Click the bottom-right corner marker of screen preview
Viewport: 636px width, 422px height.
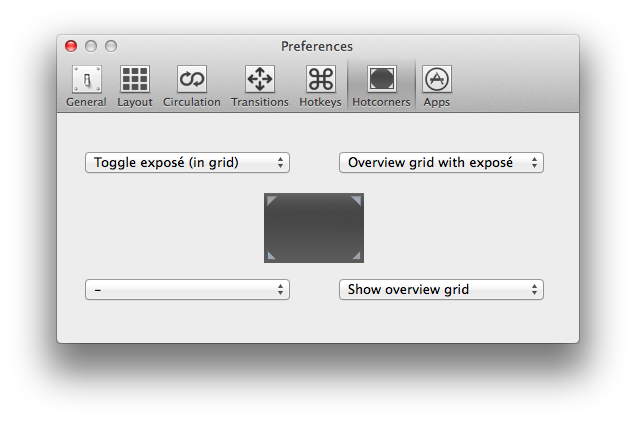point(357,256)
